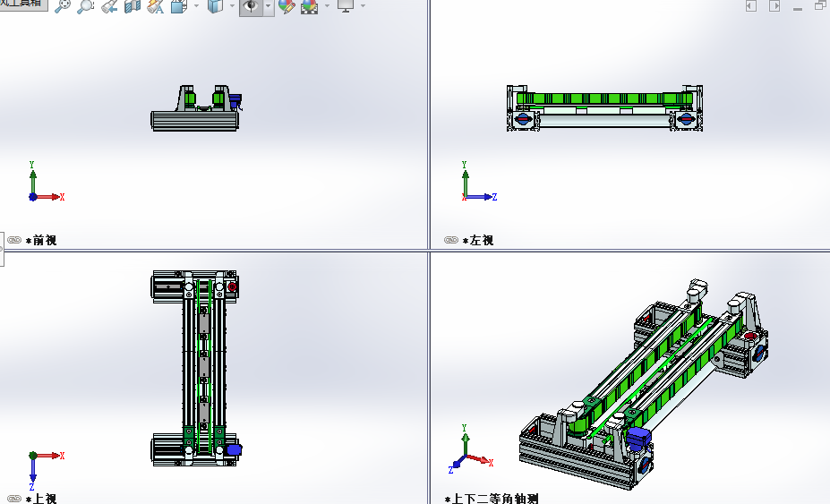Click the right-pointing panel arrow button

(x=774, y=6)
